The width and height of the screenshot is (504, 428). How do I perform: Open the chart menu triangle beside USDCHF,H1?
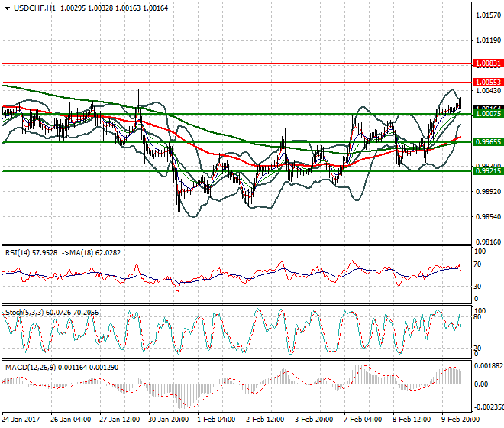[x=8, y=8]
